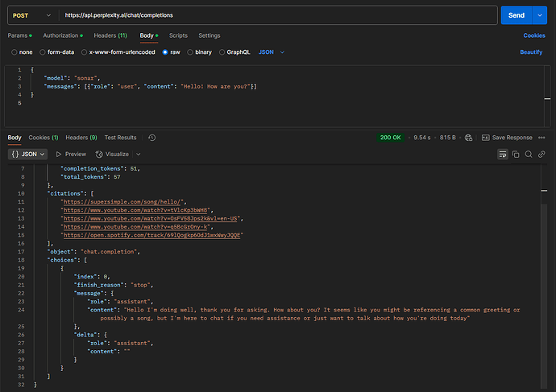Click the response pane vertical scrollbar
The image size is (556, 392).
544,295
